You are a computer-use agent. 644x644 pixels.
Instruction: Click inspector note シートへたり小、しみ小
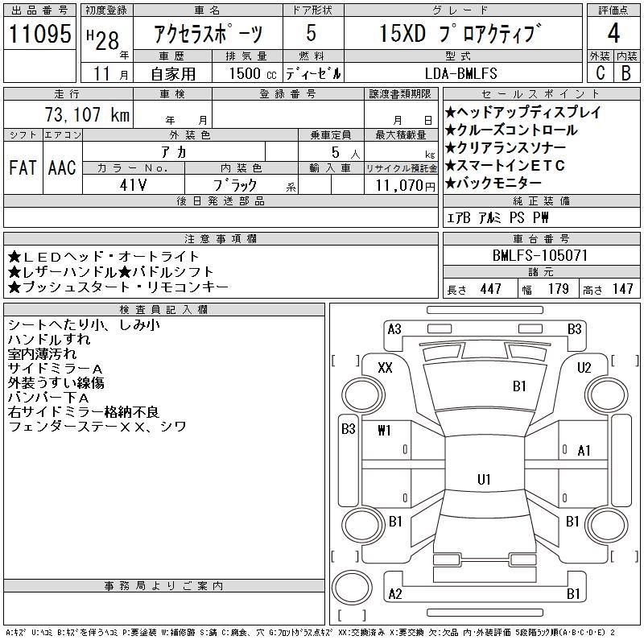tap(84, 325)
